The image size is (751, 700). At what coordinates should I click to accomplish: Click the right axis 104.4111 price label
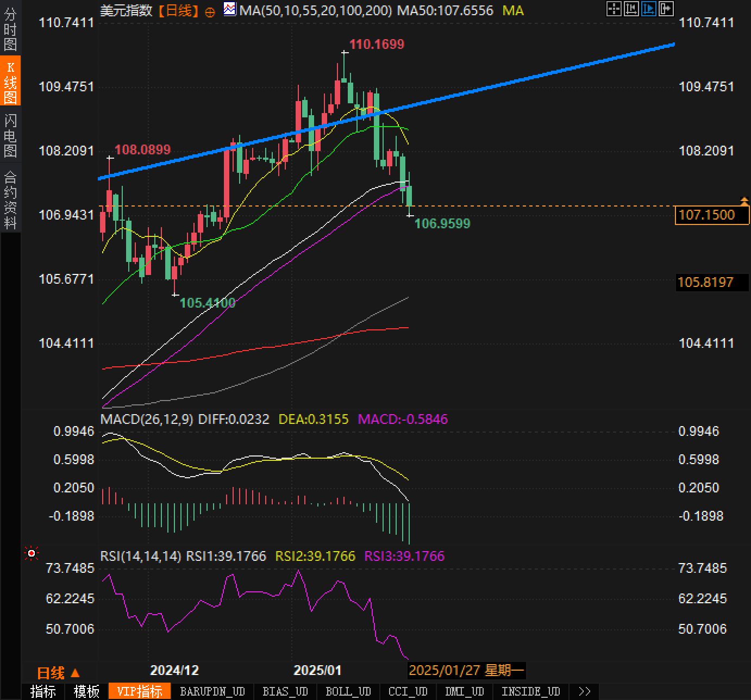coord(706,343)
